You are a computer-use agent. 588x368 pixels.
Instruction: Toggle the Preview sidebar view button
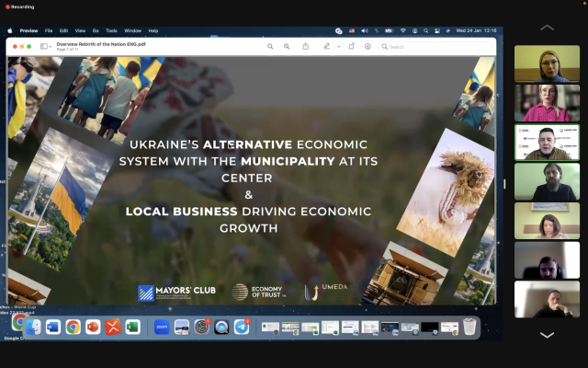click(x=44, y=46)
